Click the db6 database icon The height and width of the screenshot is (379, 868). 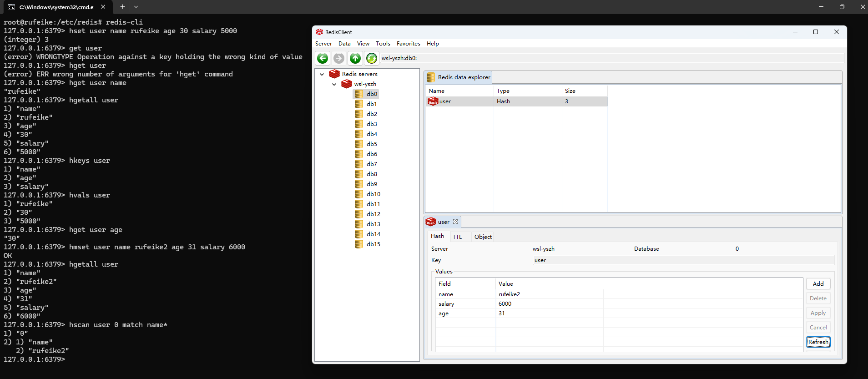pyautogui.click(x=359, y=154)
